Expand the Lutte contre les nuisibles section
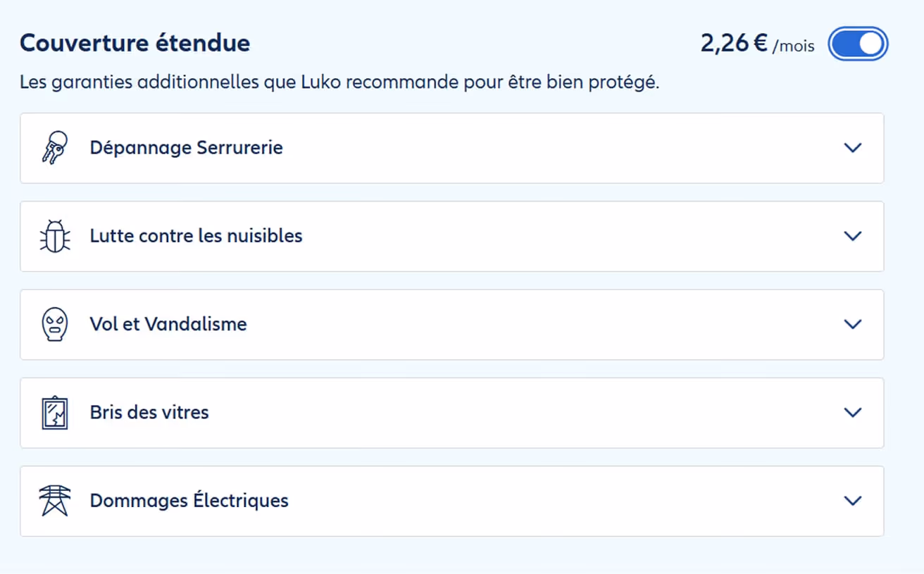Image resolution: width=924 pixels, height=574 pixels. pos(853,236)
